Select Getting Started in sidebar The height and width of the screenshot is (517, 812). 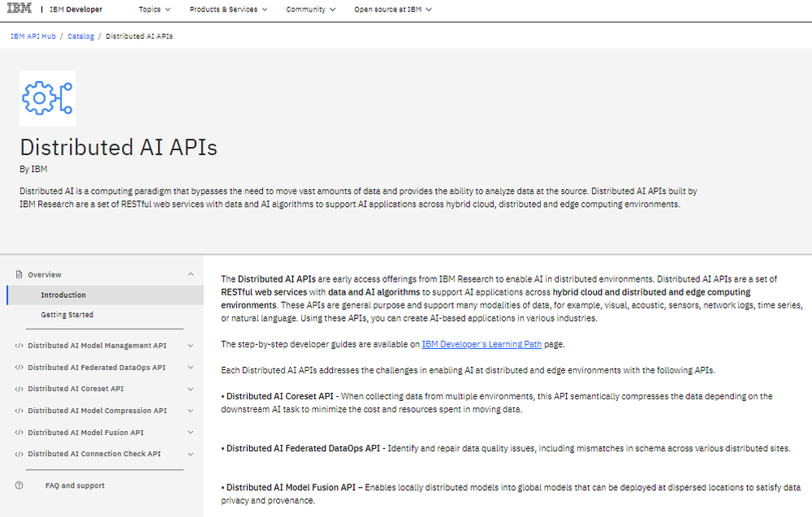point(67,315)
